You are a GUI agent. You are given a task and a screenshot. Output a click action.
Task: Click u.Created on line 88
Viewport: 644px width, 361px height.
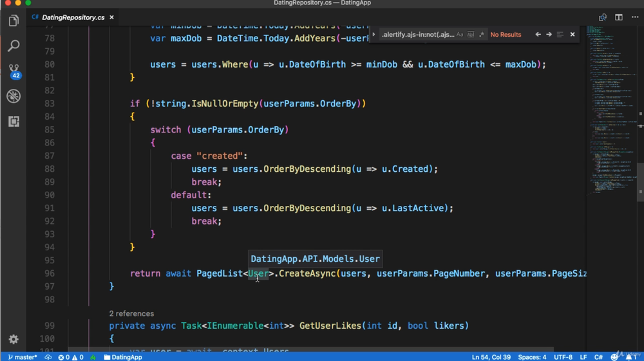pyautogui.click(x=405, y=169)
